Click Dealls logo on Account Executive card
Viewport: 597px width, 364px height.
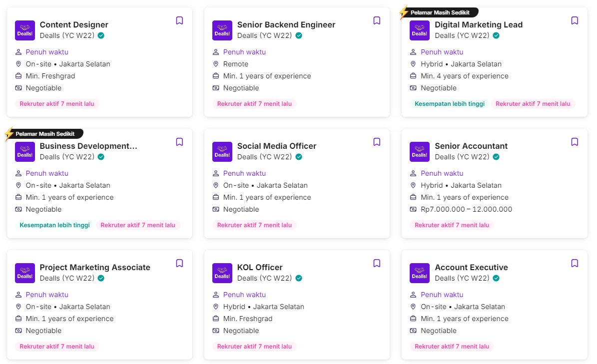420,273
